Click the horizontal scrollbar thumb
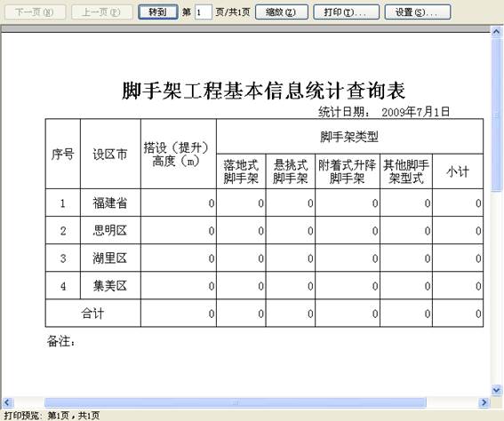The width and height of the screenshot is (504, 421). click(x=236, y=402)
